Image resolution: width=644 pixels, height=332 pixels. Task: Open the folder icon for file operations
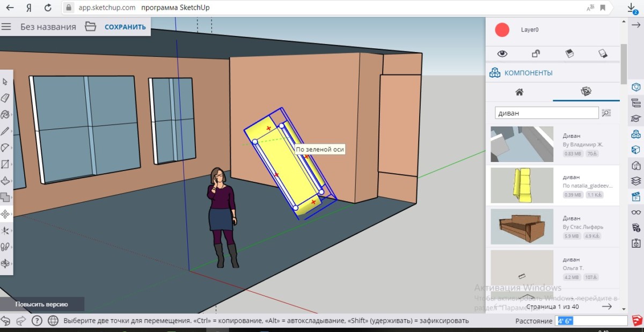[90, 26]
